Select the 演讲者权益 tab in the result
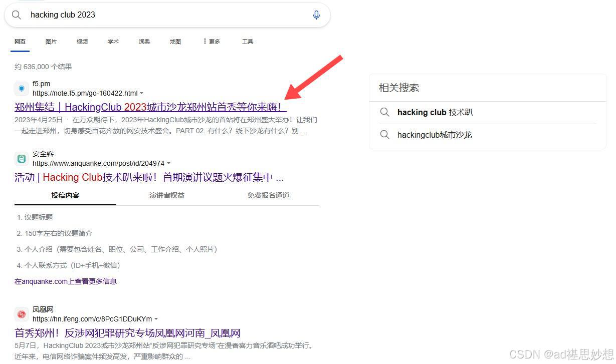Image resolution: width=616 pixels, height=364 pixels. [167, 195]
